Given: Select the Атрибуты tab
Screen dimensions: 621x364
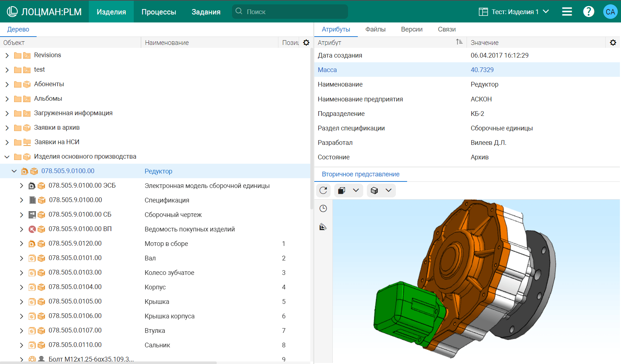Looking at the screenshot, I should (336, 29).
